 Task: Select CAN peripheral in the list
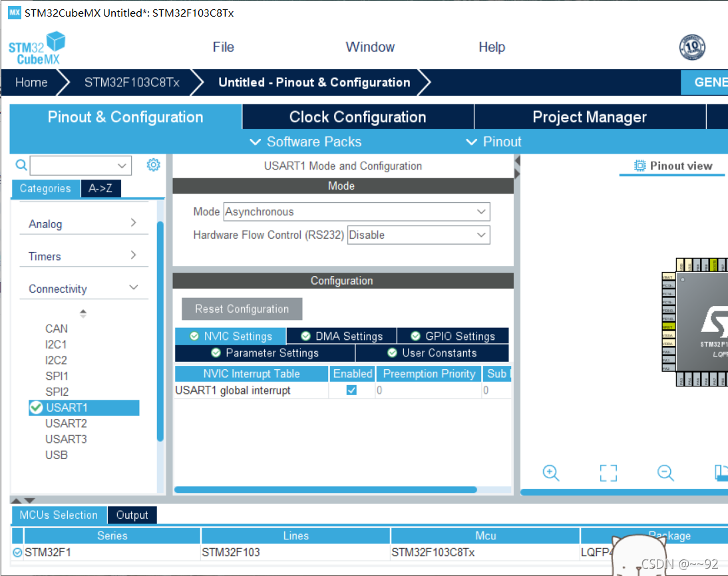56,329
